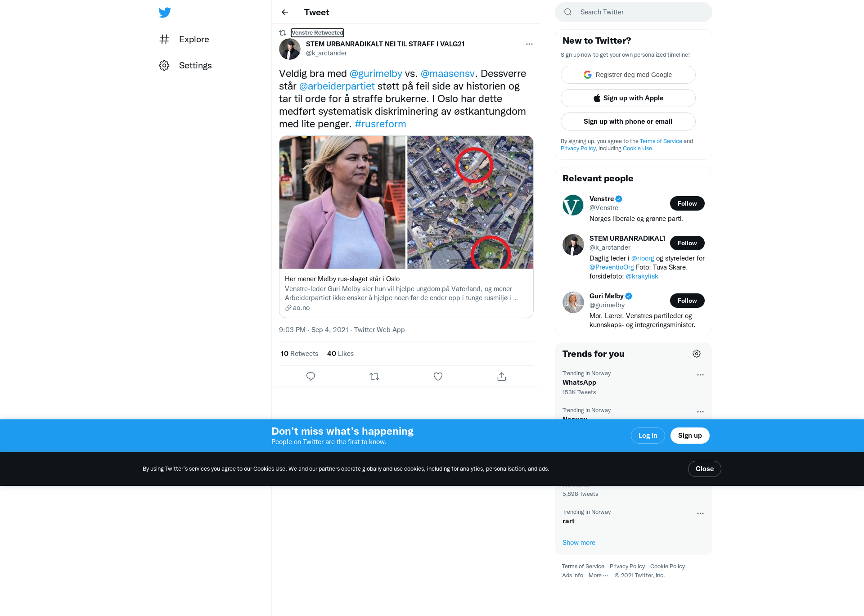Open Trends for you settings gear

pyautogui.click(x=697, y=354)
